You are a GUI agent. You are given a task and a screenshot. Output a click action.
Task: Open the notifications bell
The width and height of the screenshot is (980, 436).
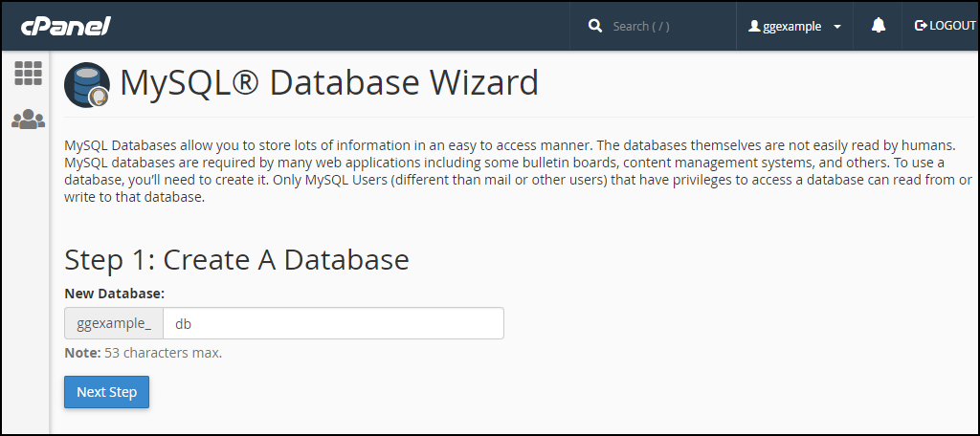point(879,26)
